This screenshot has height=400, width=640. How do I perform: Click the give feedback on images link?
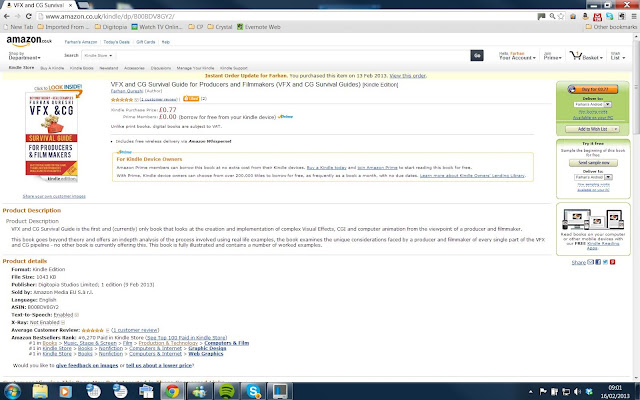pos(87,365)
